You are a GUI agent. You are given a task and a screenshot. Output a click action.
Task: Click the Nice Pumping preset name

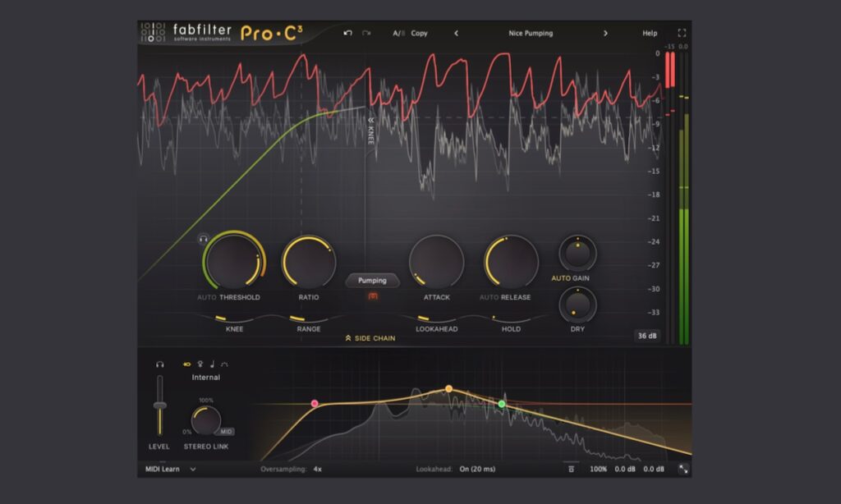pos(530,33)
